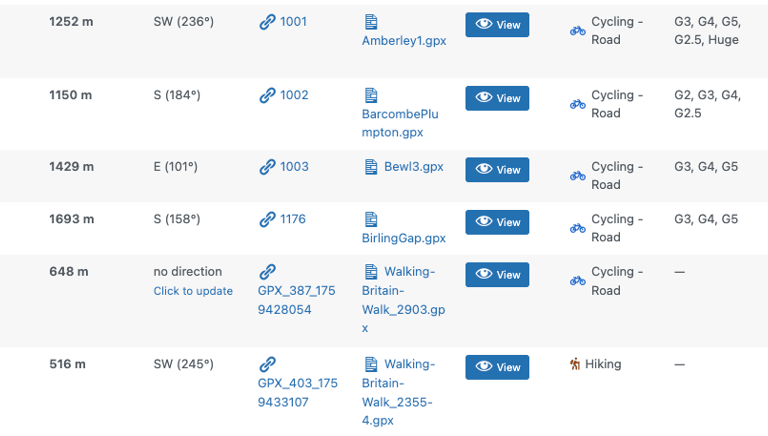The image size is (768, 436).
Task: Open Walking-Britain-Walk_2903.gpx file link
Action: click(x=403, y=300)
